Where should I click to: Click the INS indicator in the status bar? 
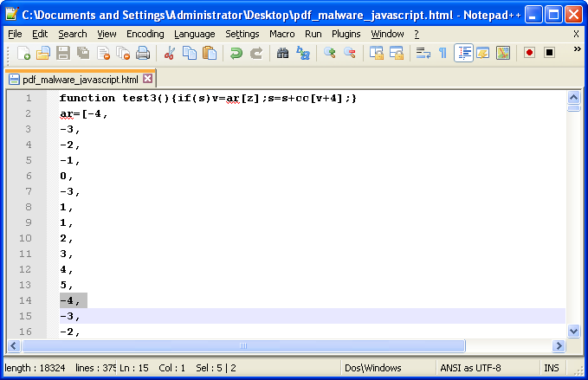coord(551,368)
